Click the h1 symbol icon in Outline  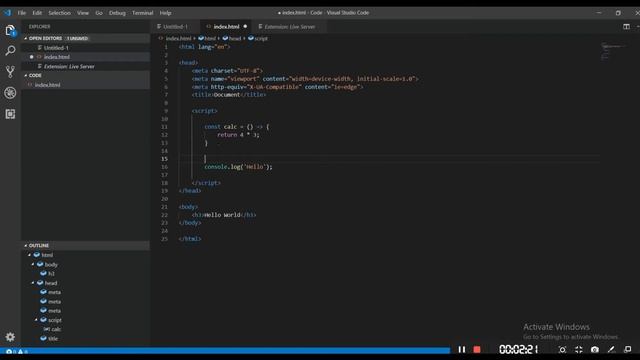click(x=43, y=273)
